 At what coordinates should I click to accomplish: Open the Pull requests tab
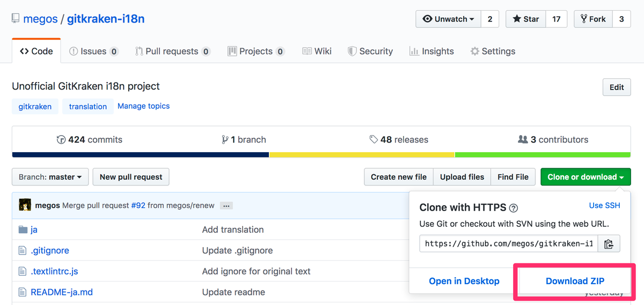point(173,51)
